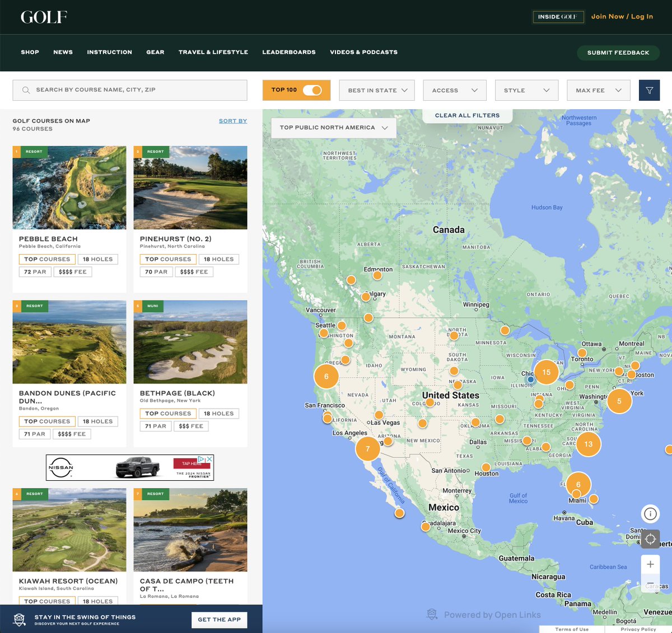
Task: Expand Top Public North America dropdown
Action: [x=334, y=128]
